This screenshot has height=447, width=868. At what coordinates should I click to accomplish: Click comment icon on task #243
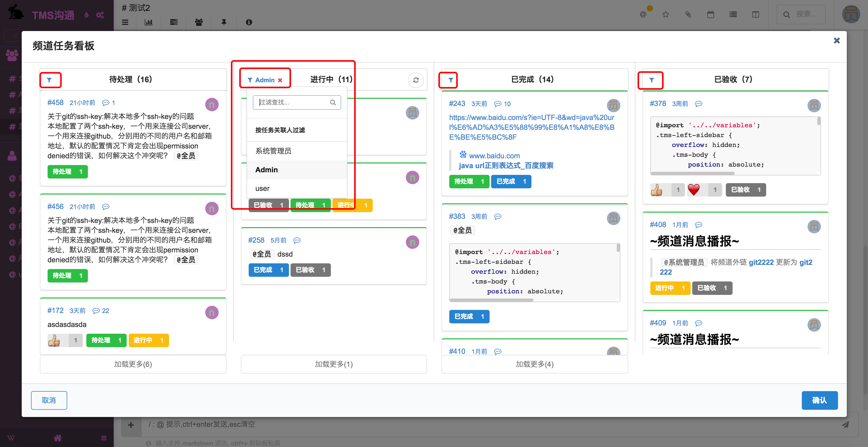click(x=498, y=104)
